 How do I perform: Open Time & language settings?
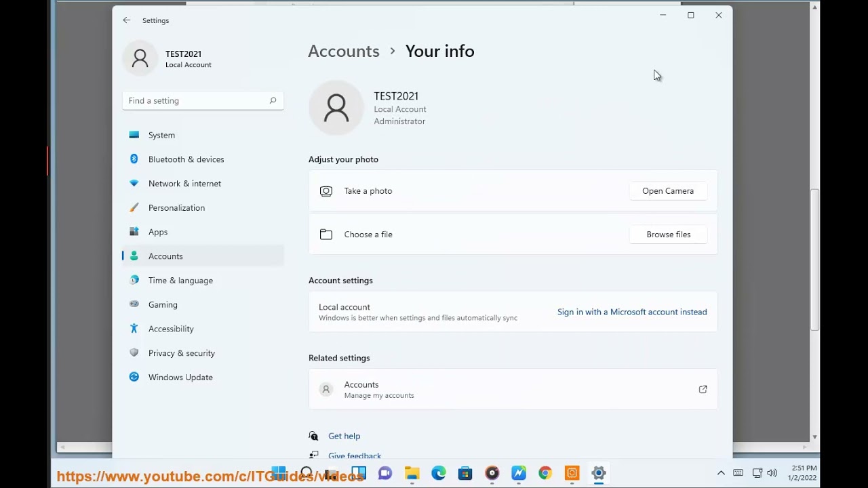pyautogui.click(x=203, y=280)
